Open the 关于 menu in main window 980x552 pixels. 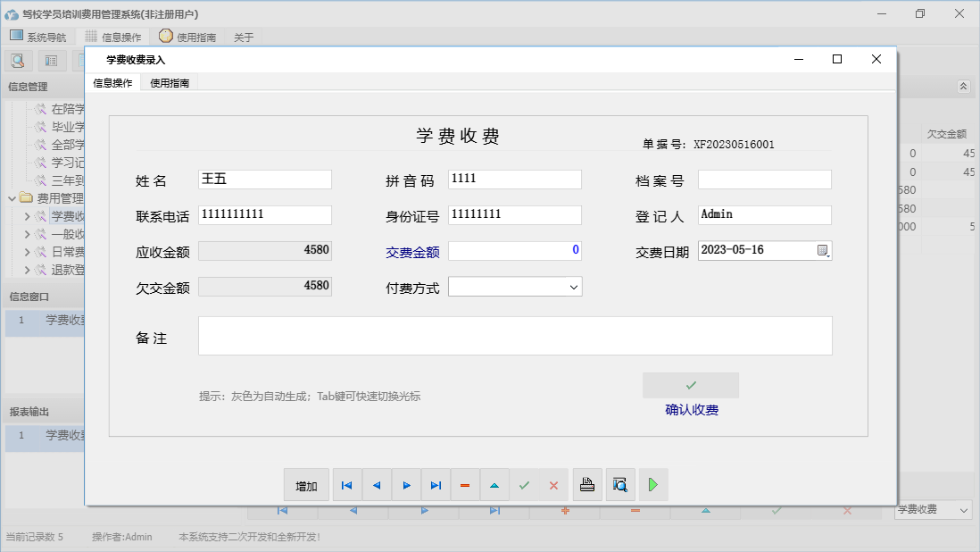pyautogui.click(x=244, y=38)
